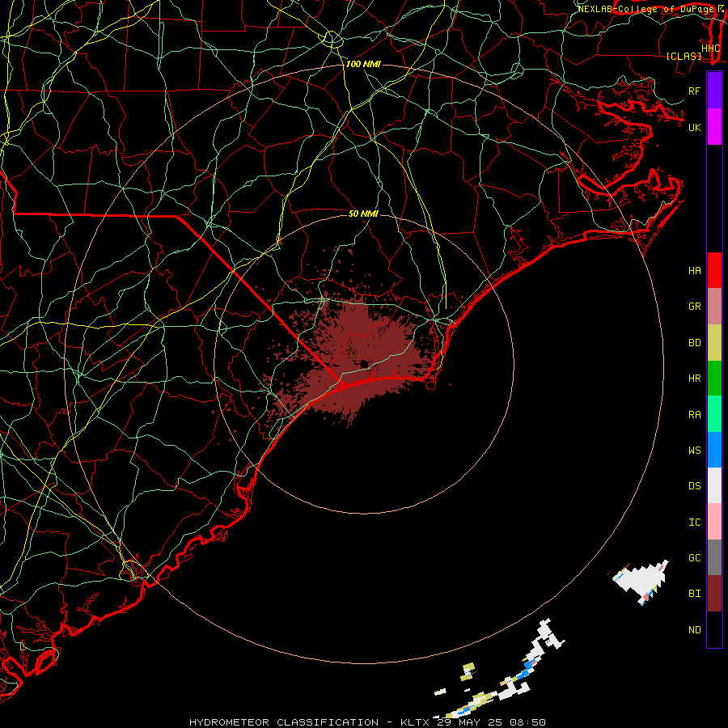Screen dimensions: 728x728
Task: Click the RF legend label
Action: [x=695, y=91]
